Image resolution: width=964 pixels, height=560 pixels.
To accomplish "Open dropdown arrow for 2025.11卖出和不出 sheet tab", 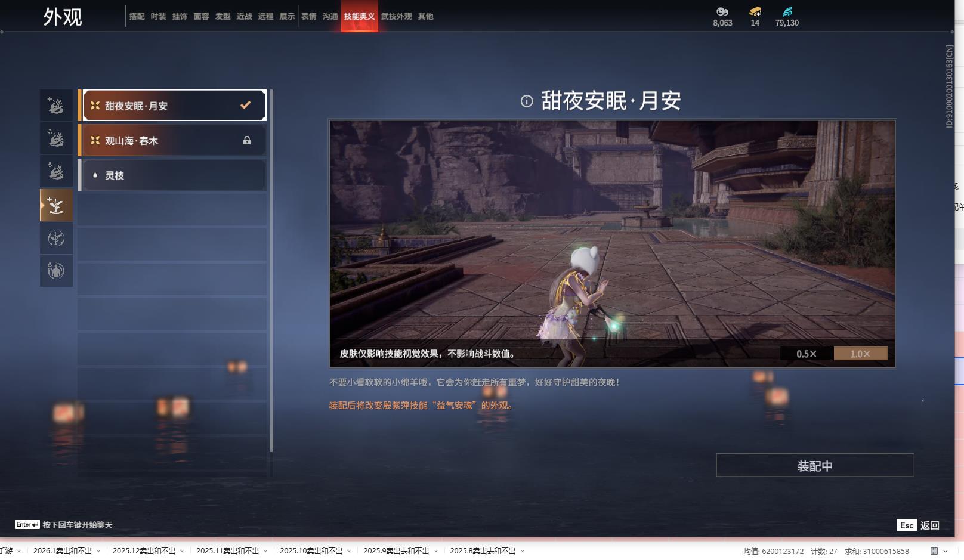I will point(265,551).
